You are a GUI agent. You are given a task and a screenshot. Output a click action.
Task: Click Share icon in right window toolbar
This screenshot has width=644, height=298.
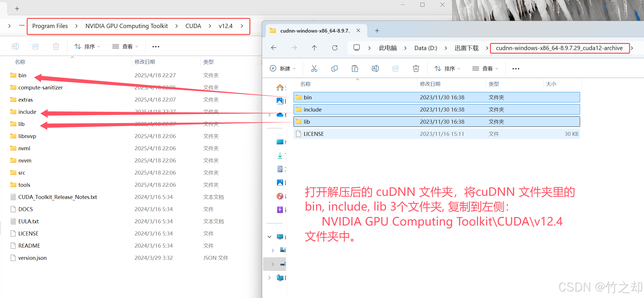tap(396, 68)
